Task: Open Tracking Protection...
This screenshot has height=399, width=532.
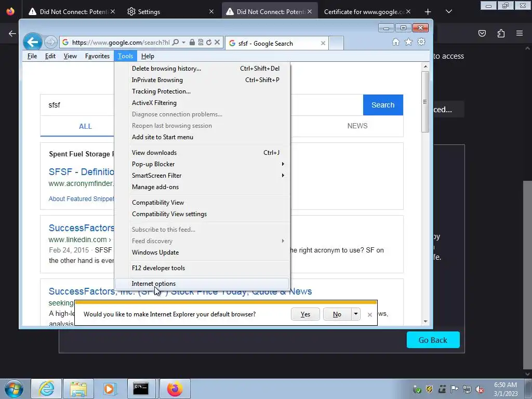Action: (202, 91)
